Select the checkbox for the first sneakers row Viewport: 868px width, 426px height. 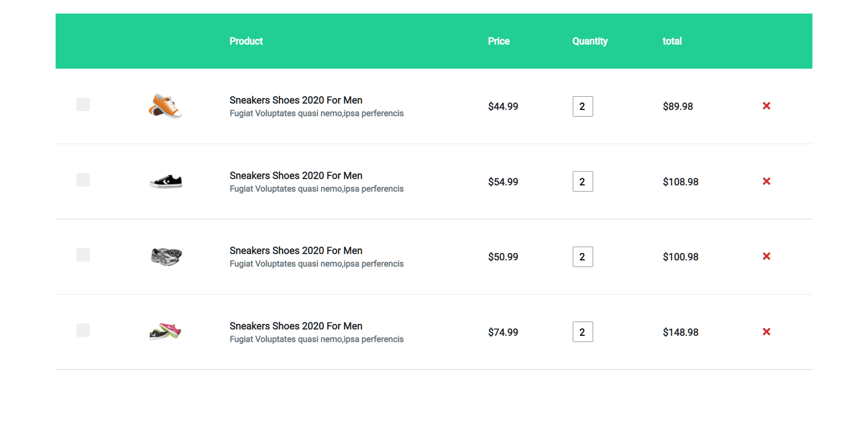(x=83, y=104)
